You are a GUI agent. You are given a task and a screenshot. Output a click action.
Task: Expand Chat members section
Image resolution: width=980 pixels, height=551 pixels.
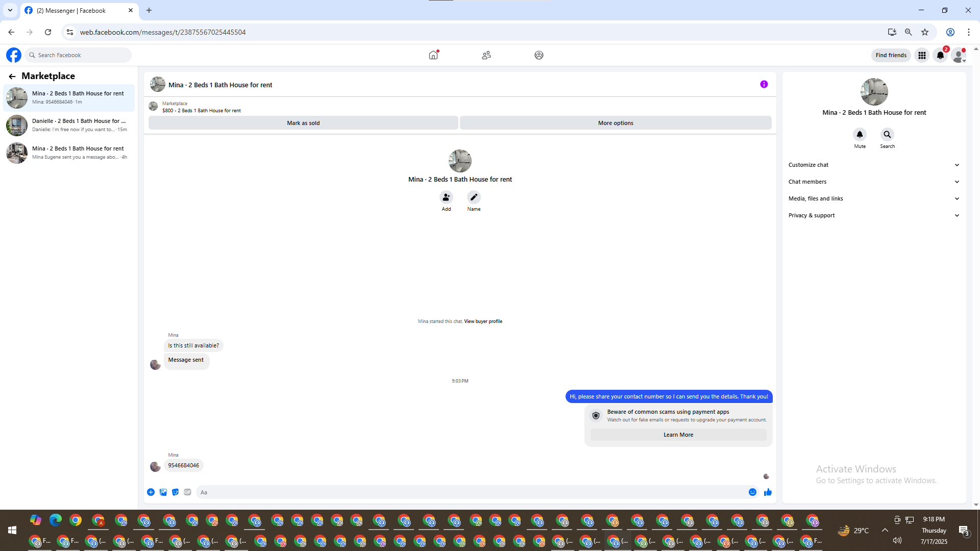point(874,182)
